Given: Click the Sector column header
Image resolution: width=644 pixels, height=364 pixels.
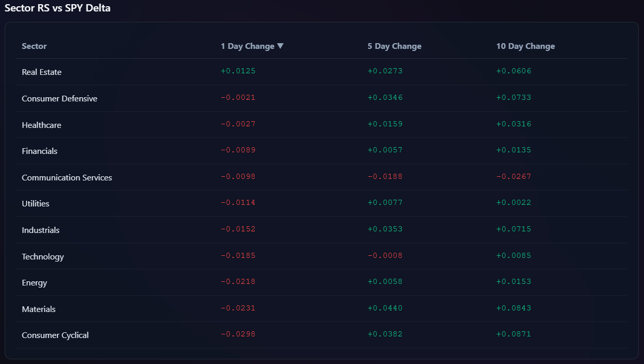Looking at the screenshot, I should [34, 46].
